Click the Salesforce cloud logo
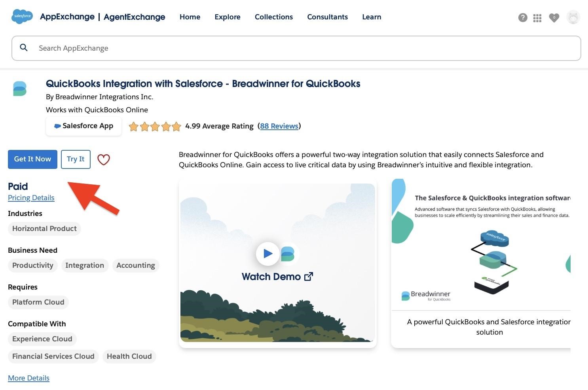This screenshot has height=390, width=588. [x=22, y=16]
